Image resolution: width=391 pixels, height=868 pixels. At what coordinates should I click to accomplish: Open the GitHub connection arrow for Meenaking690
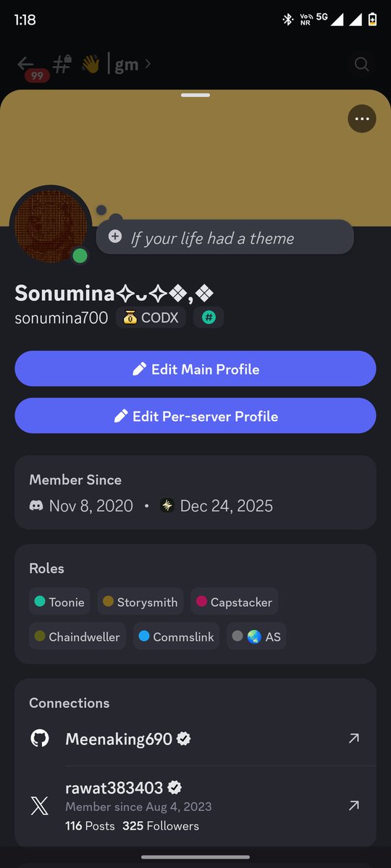coord(353,739)
